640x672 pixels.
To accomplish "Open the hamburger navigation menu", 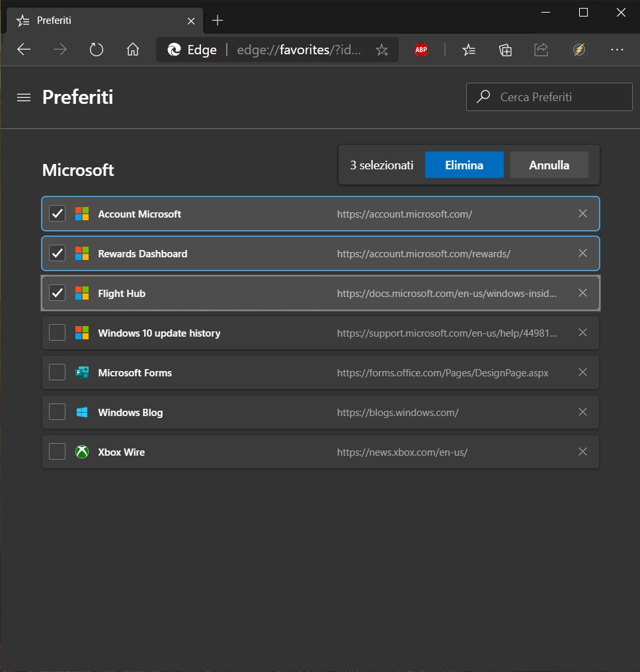I will click(24, 98).
